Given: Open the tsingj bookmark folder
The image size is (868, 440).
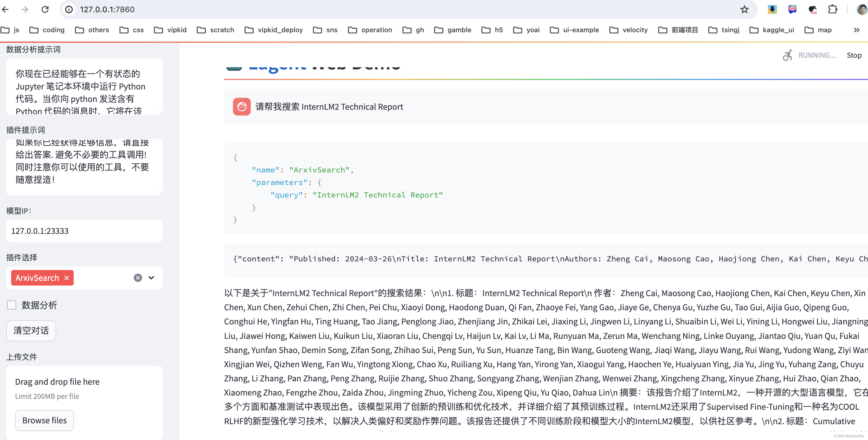Looking at the screenshot, I should (x=724, y=30).
